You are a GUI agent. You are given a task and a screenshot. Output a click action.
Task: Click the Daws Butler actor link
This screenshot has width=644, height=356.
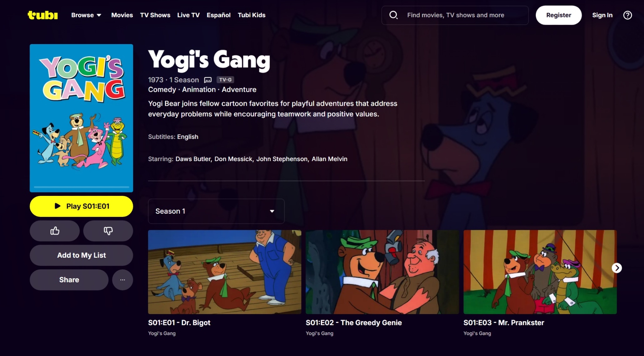[193, 159]
